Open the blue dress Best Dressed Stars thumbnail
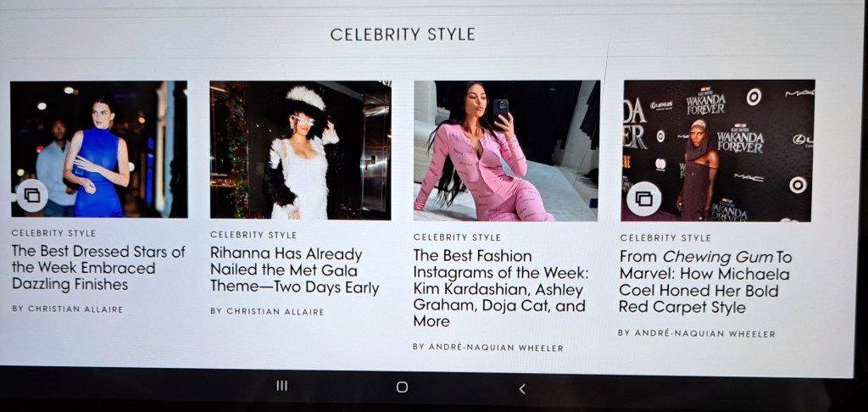The width and height of the screenshot is (868, 412). coord(98,149)
